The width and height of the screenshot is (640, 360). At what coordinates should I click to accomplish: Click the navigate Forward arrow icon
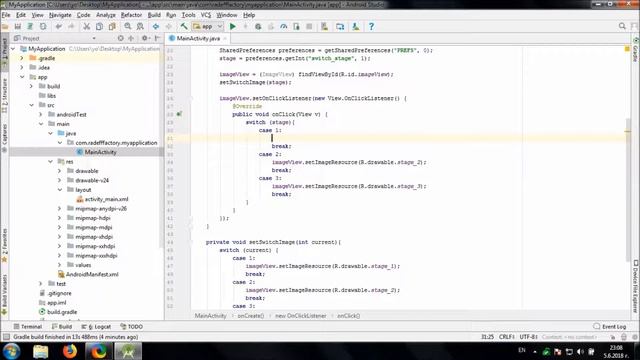point(169,27)
